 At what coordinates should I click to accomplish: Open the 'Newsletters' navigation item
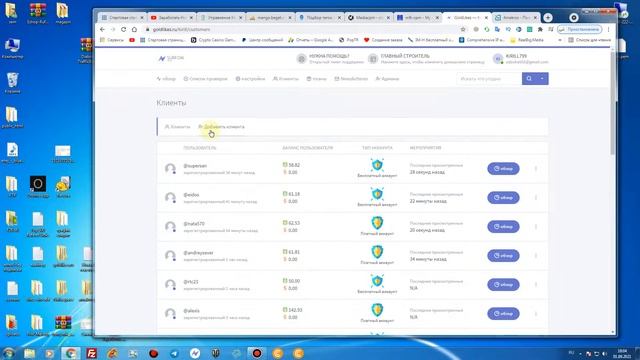(x=351, y=79)
